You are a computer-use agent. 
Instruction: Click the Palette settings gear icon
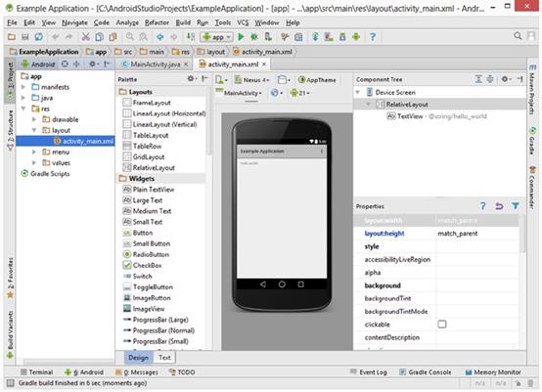tap(191, 79)
